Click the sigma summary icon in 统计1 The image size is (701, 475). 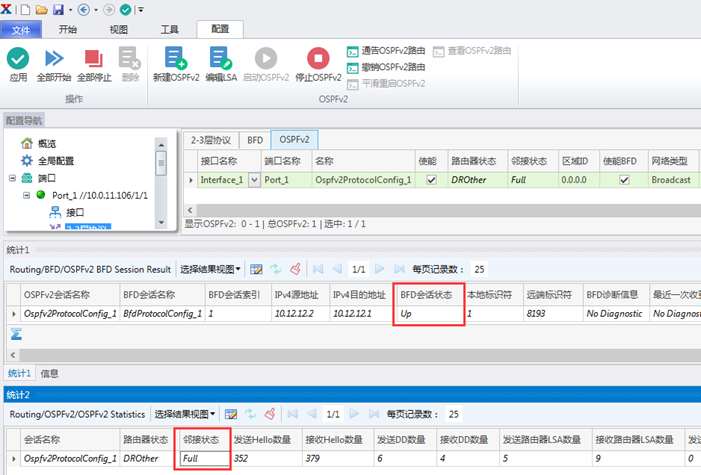tap(16, 334)
